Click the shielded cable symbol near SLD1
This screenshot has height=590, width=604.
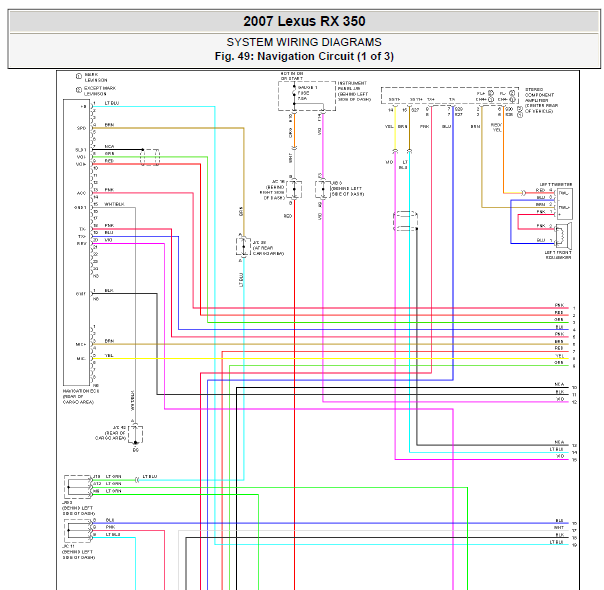150,157
